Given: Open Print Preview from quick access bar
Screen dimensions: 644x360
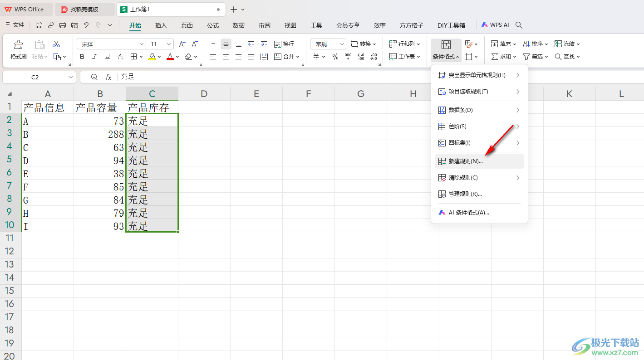Looking at the screenshot, I should [74, 25].
